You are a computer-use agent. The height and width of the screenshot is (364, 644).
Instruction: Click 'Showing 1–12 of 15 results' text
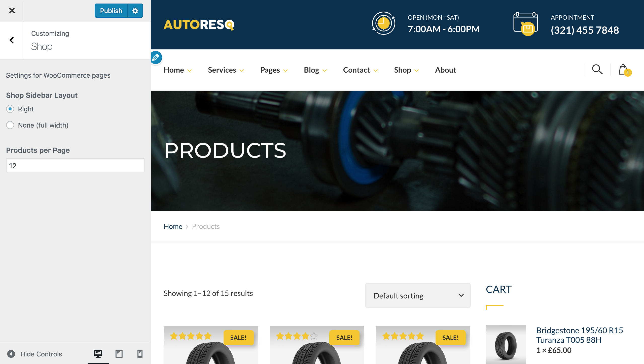pos(208,293)
